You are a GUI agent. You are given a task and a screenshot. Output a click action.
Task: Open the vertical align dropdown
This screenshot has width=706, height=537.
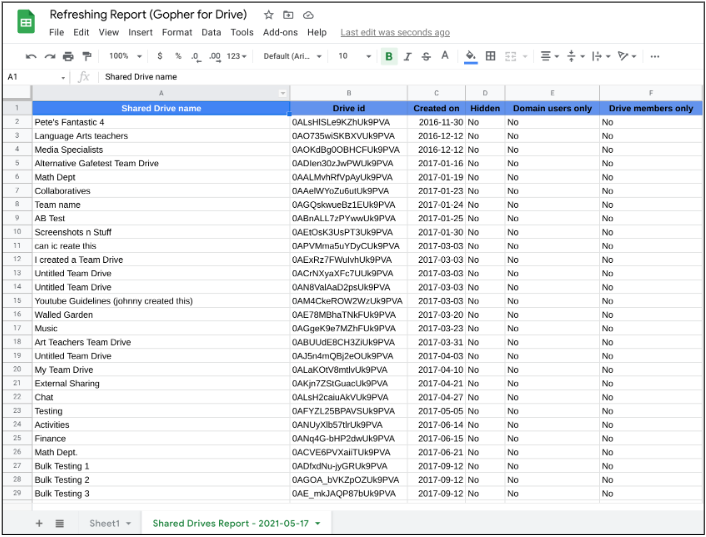coord(575,56)
